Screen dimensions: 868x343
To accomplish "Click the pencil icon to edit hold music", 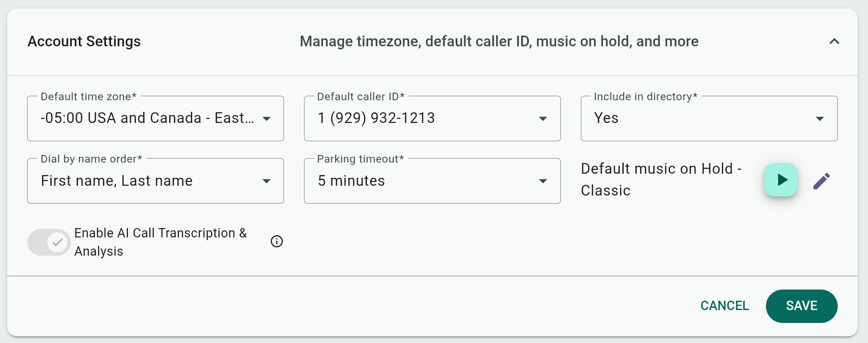I will coord(821,181).
